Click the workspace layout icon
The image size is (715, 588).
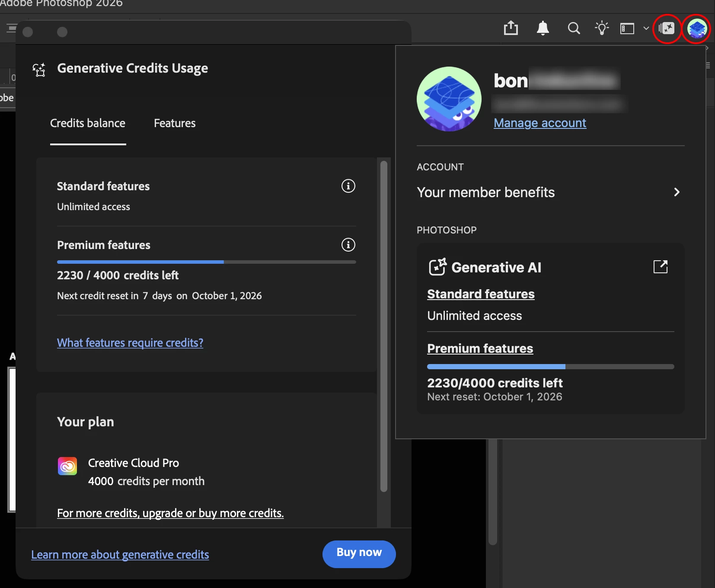[x=627, y=29]
